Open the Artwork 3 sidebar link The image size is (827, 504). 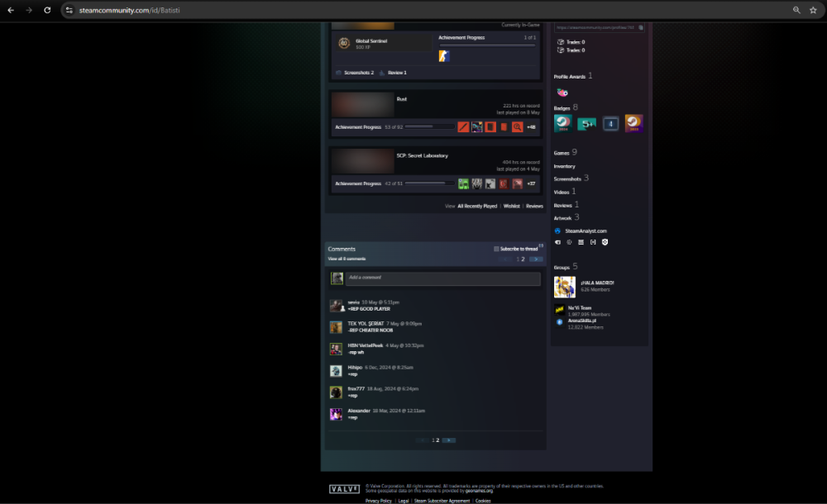click(x=566, y=217)
